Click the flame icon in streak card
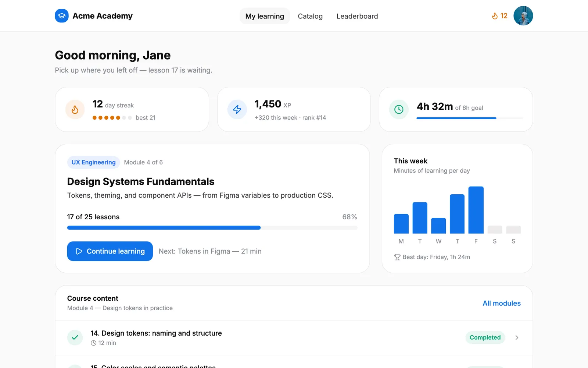 pyautogui.click(x=75, y=110)
